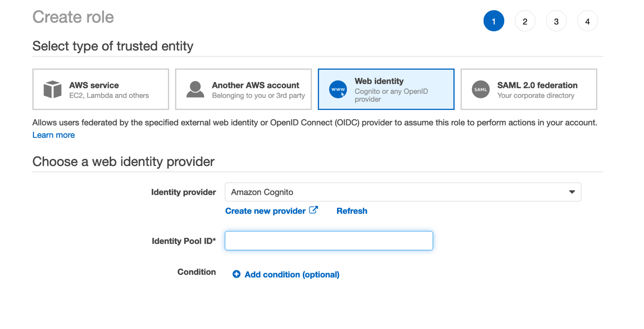Click the Condition label

[x=196, y=272]
